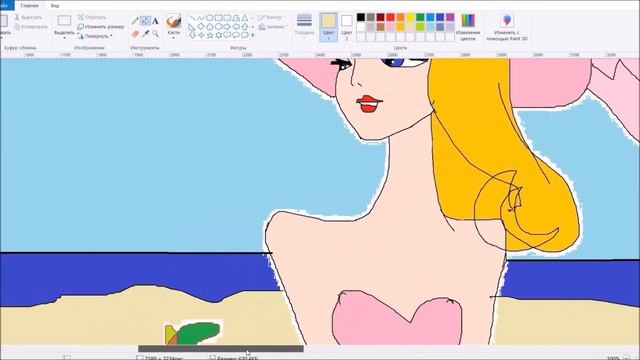
Task: Choose the Down arrow shape
Action: 192,35
